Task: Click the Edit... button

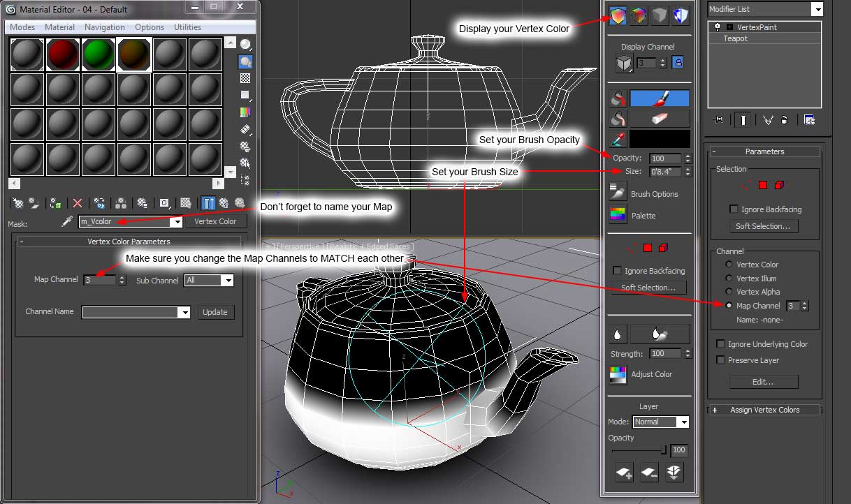Action: click(763, 382)
